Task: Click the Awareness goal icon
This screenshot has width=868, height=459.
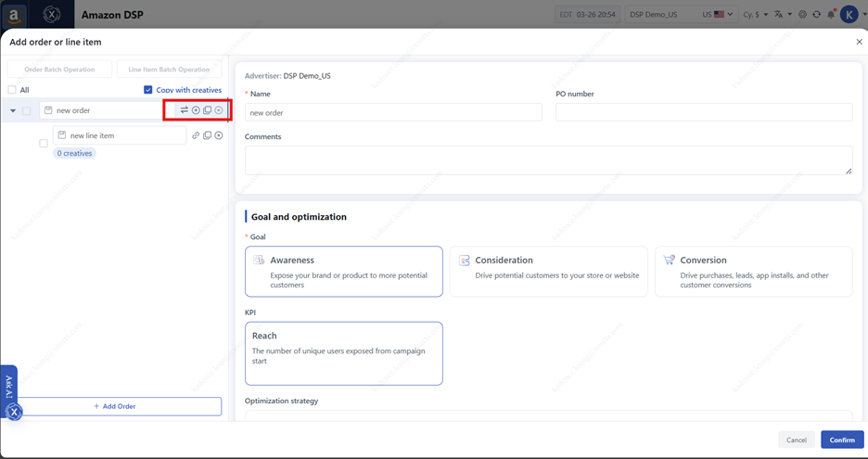Action: 259,260
